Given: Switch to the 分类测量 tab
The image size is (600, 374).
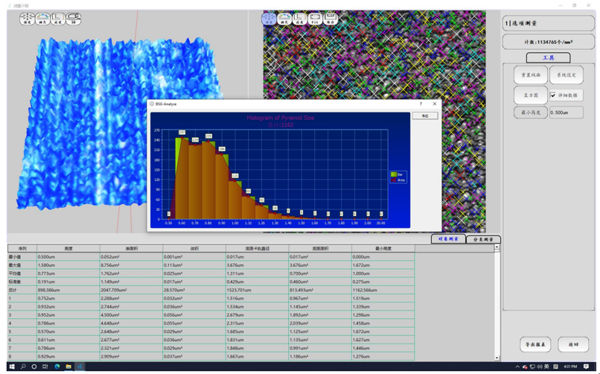Looking at the screenshot, I should click(x=483, y=239).
